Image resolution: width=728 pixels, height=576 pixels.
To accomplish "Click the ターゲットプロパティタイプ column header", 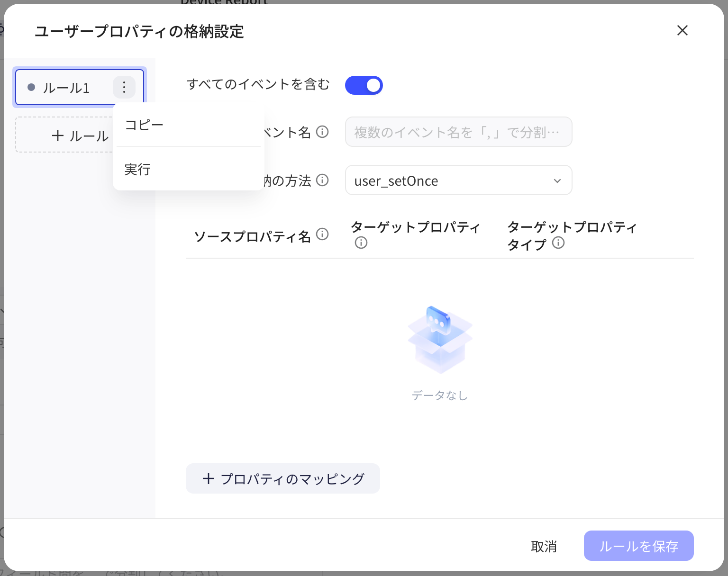I will (x=572, y=235).
